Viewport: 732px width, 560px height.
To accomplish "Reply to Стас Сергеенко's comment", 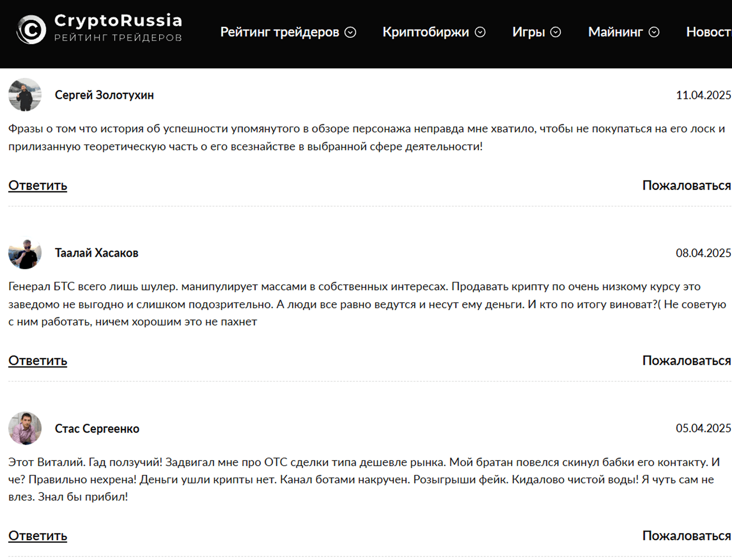I will tap(38, 536).
